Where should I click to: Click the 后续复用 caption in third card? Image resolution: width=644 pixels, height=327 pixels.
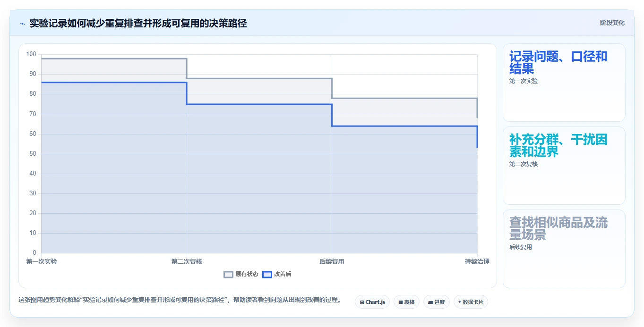(521, 247)
